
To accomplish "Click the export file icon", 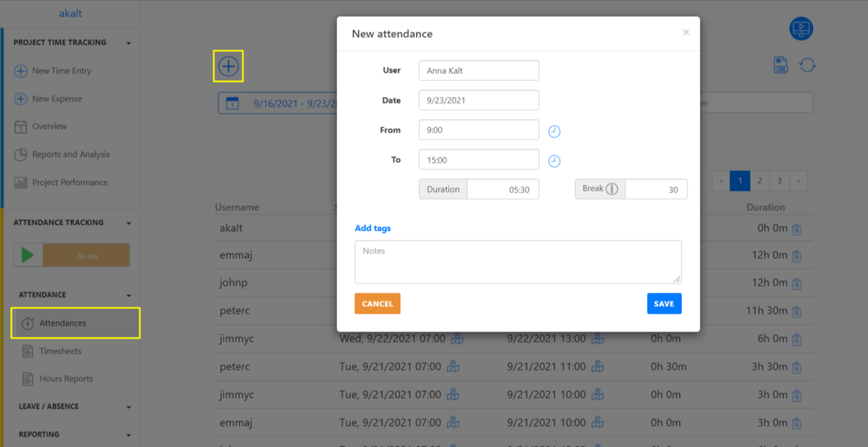I will 781,66.
